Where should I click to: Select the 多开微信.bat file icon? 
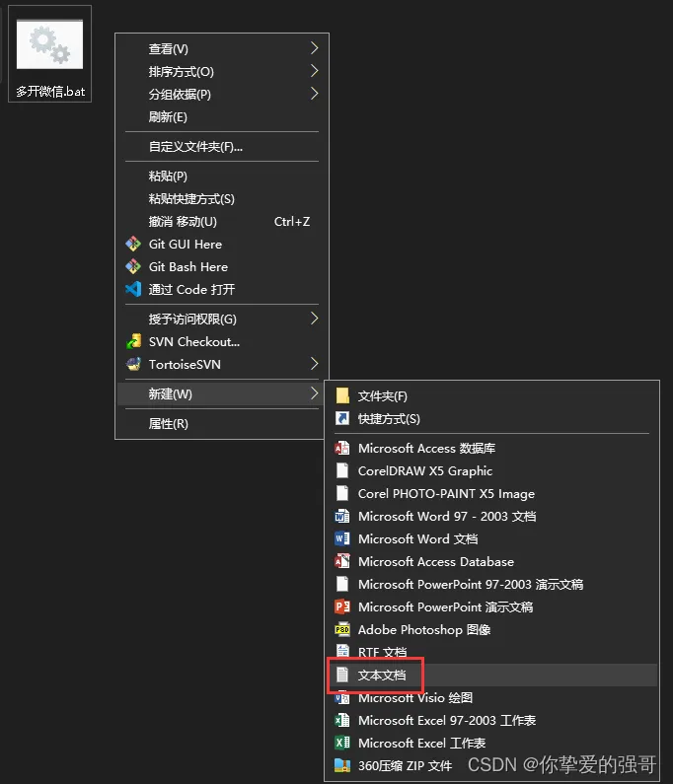coord(49,44)
